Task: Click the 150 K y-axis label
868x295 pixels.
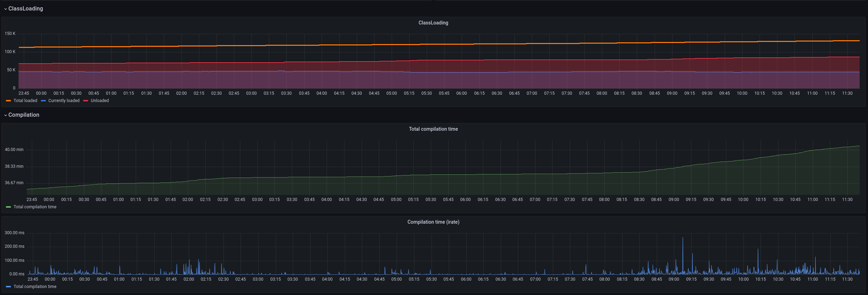Action: pos(10,34)
